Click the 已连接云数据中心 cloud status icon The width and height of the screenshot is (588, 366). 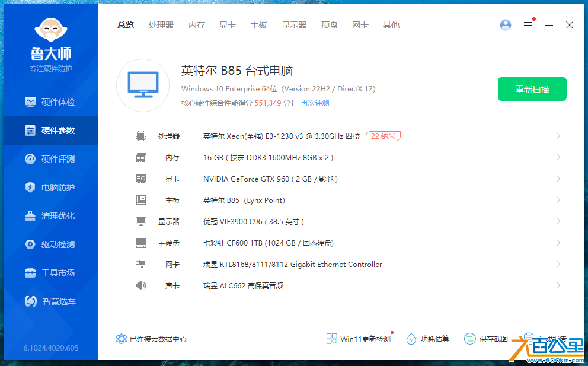point(121,339)
